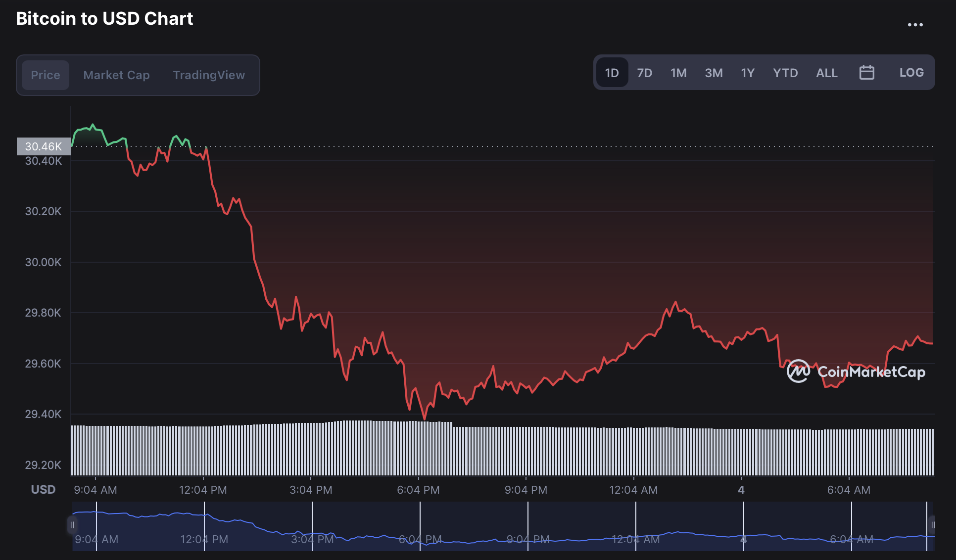The height and width of the screenshot is (560, 956).
Task: Select the YTD time range
Action: click(x=785, y=73)
